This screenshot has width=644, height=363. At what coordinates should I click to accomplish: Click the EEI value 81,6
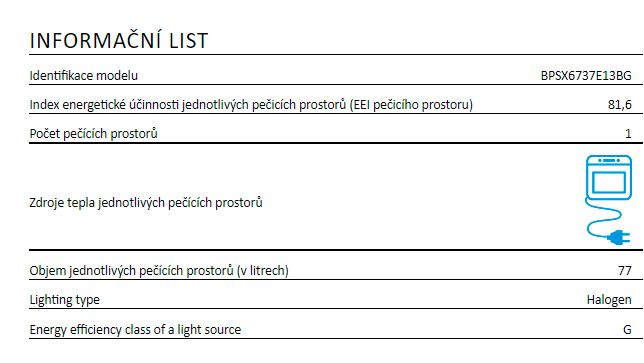tap(619, 105)
